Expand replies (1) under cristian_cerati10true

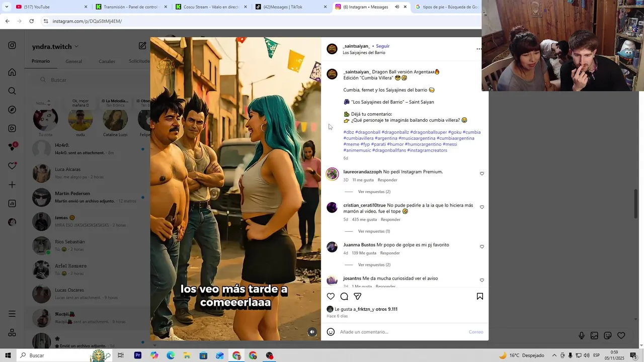tap(374, 231)
